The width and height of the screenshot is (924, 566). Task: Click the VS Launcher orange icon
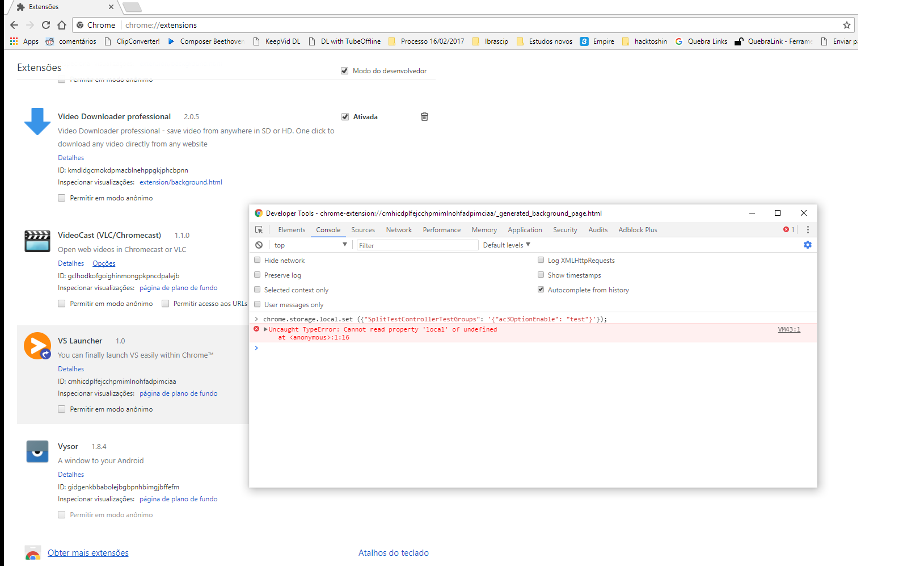37,346
